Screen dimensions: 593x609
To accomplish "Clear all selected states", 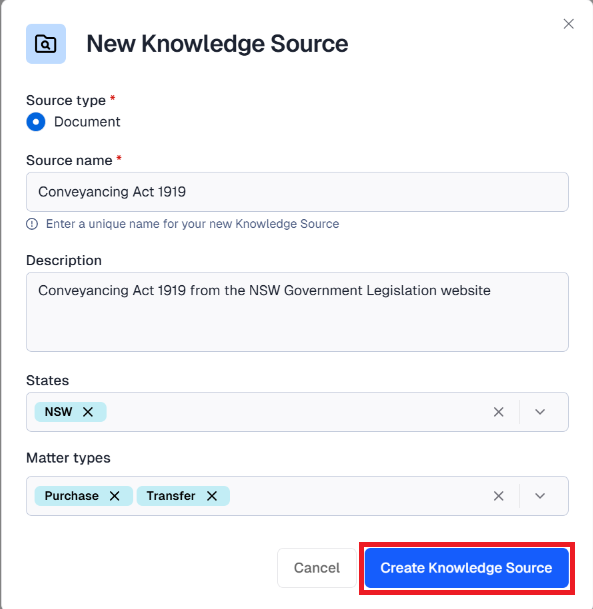I will [x=499, y=412].
